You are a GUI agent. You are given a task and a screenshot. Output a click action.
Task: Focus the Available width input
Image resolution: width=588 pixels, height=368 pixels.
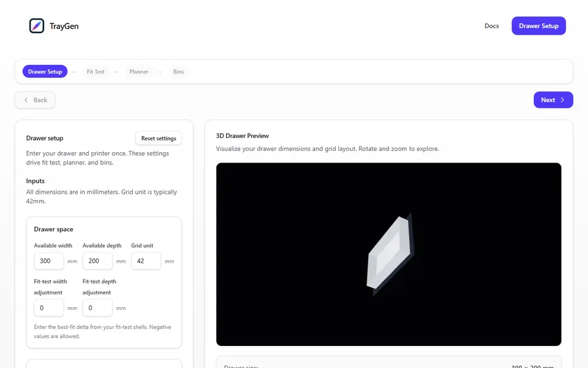(49, 261)
